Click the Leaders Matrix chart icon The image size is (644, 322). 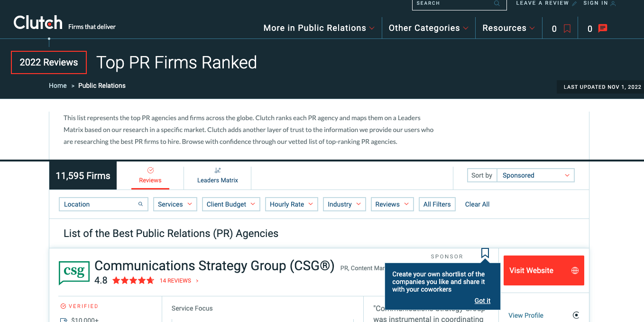(x=218, y=170)
